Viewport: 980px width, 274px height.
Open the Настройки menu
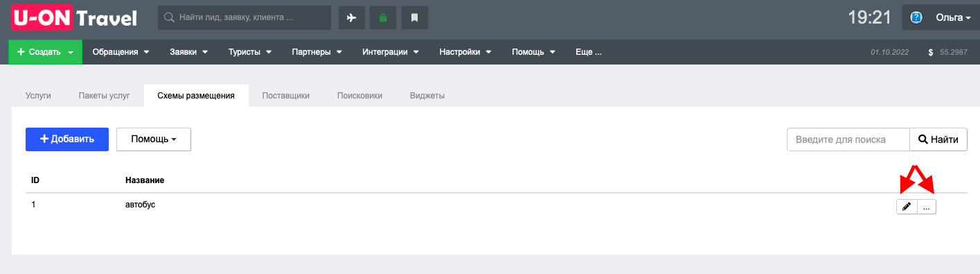[465, 52]
